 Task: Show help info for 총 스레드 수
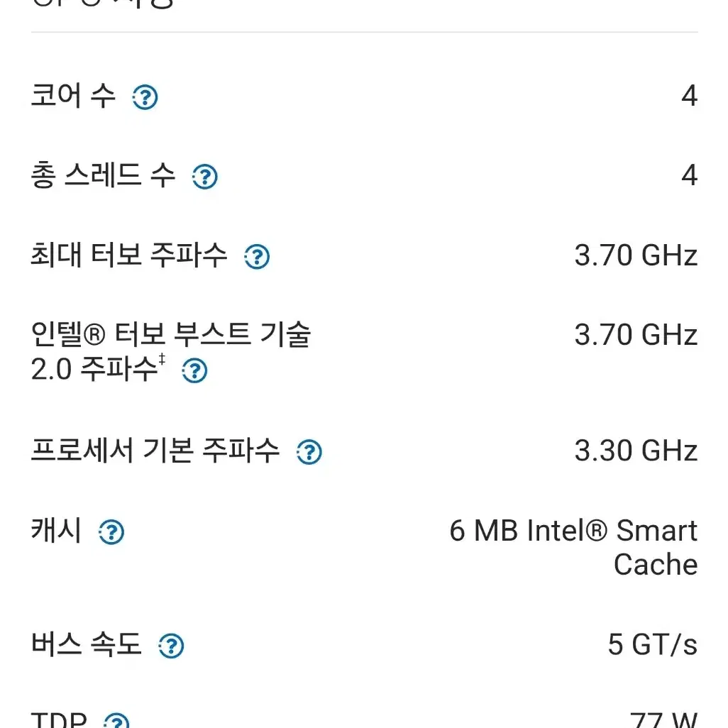coord(205,177)
